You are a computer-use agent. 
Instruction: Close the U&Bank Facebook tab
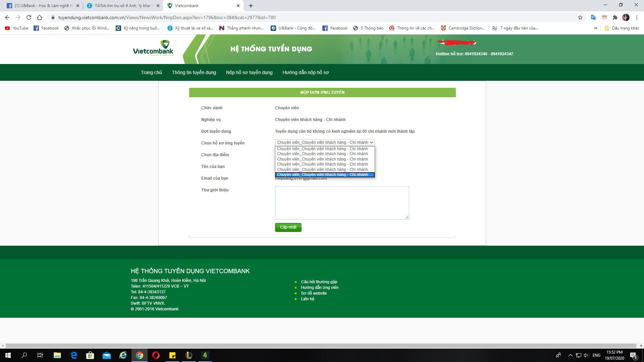(x=78, y=6)
